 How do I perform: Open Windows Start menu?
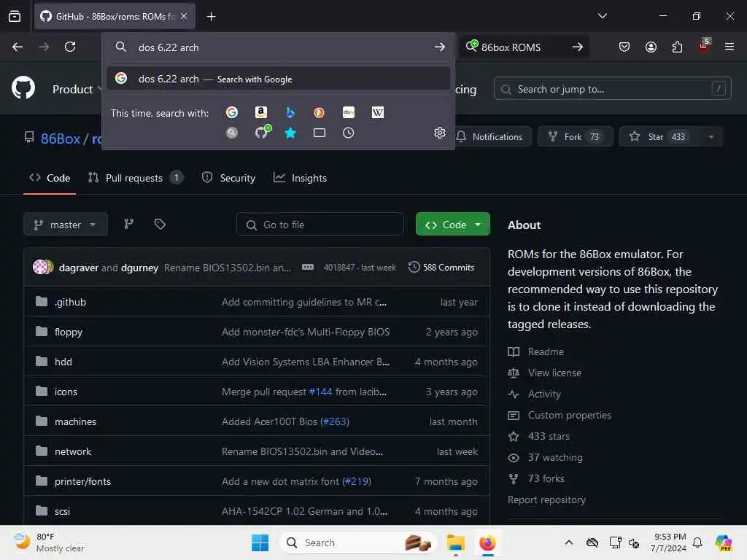pyautogui.click(x=260, y=542)
